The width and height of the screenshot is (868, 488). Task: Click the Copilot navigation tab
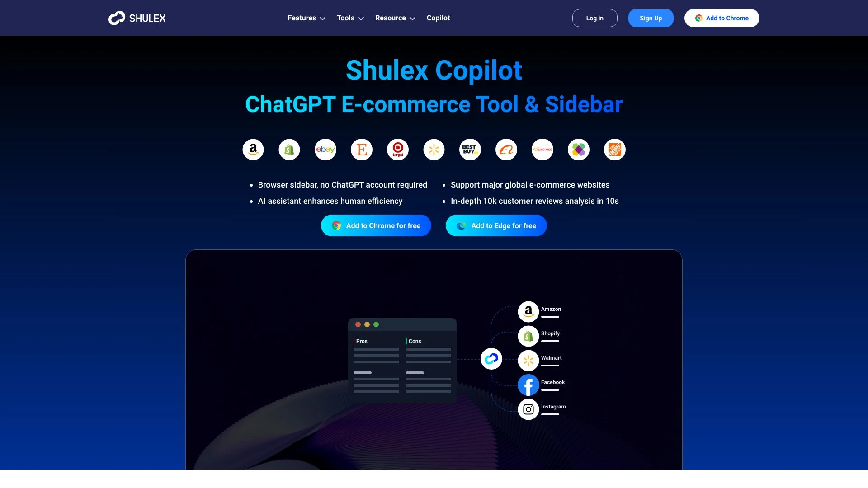tap(438, 18)
